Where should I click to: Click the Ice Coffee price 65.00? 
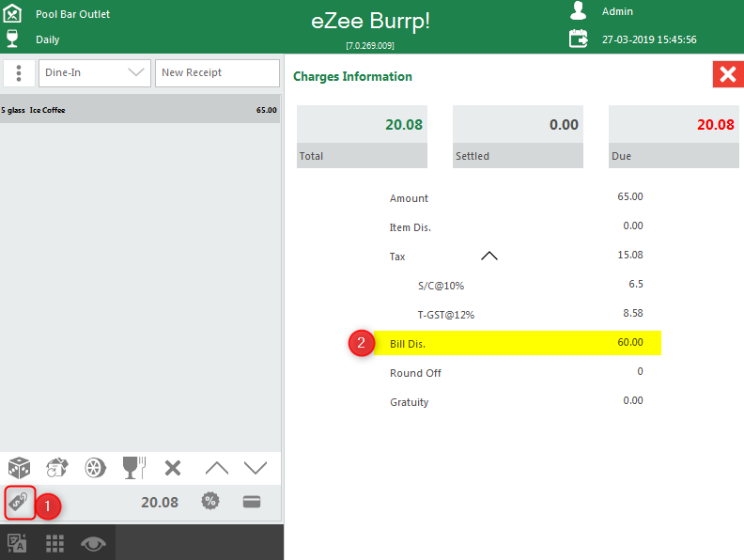pyautogui.click(x=266, y=110)
